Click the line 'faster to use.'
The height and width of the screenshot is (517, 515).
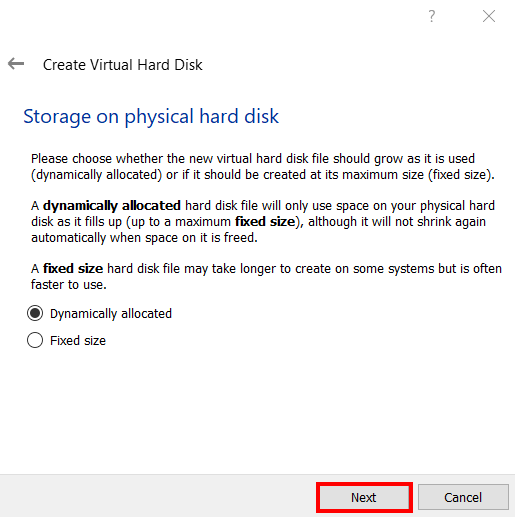(x=69, y=285)
